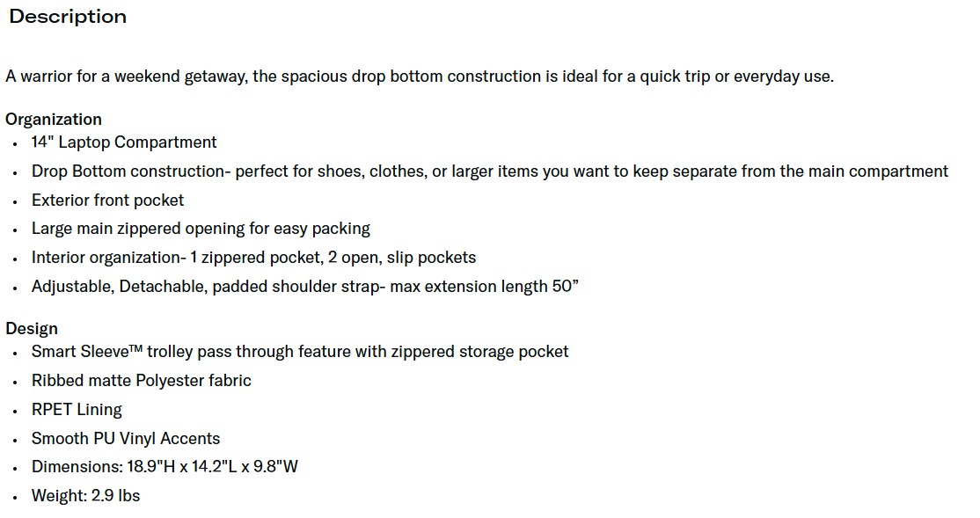
Task: Click the word Dimensions
Action: point(76,467)
